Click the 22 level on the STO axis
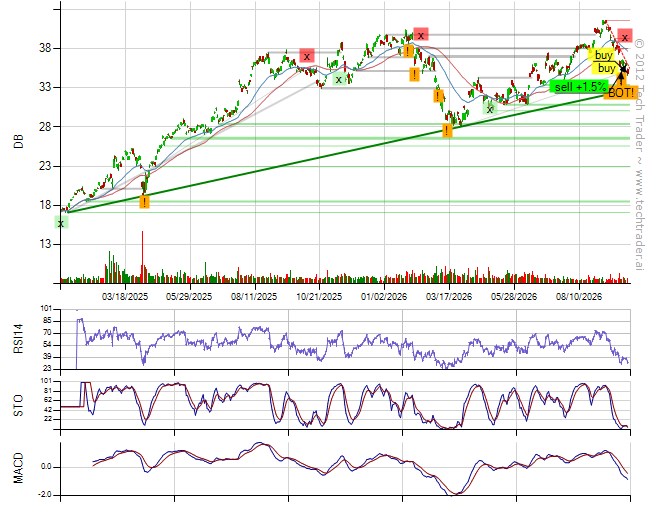The image size is (657, 514). tap(46, 419)
